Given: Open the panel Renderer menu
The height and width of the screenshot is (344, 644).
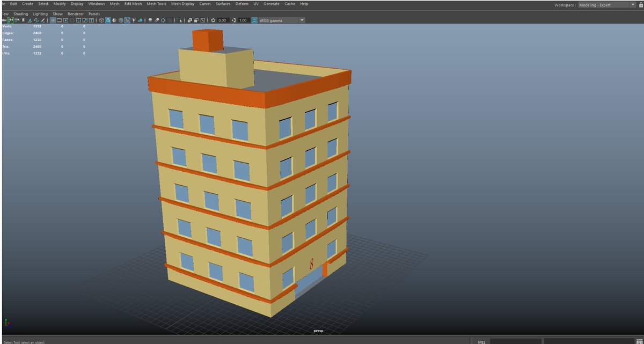Looking at the screenshot, I should [76, 14].
